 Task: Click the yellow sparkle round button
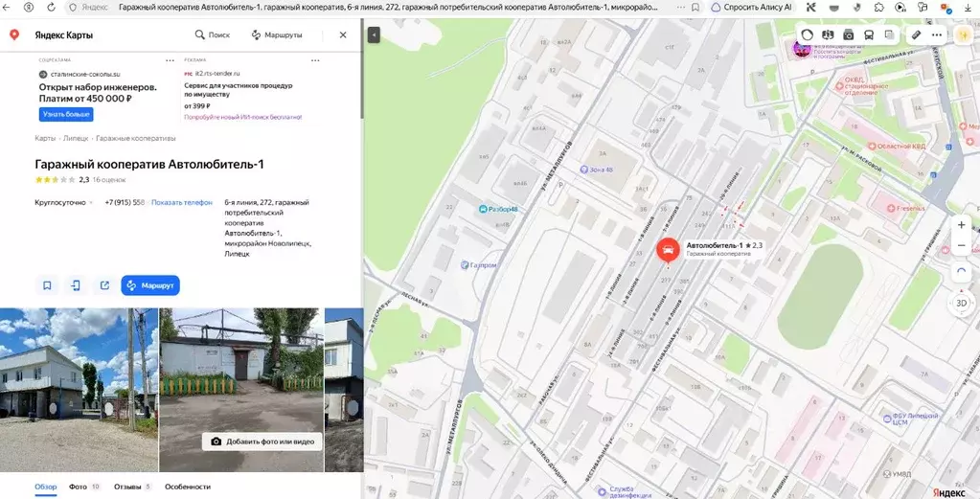click(x=964, y=35)
